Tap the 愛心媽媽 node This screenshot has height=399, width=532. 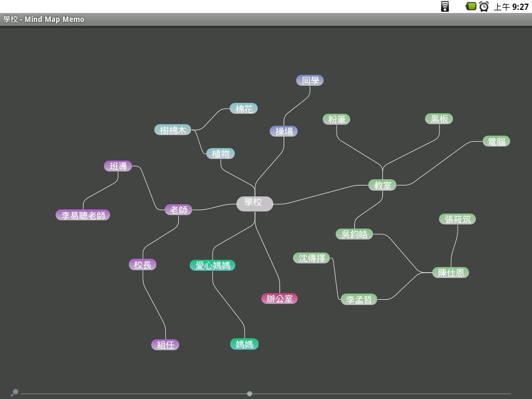(x=212, y=265)
